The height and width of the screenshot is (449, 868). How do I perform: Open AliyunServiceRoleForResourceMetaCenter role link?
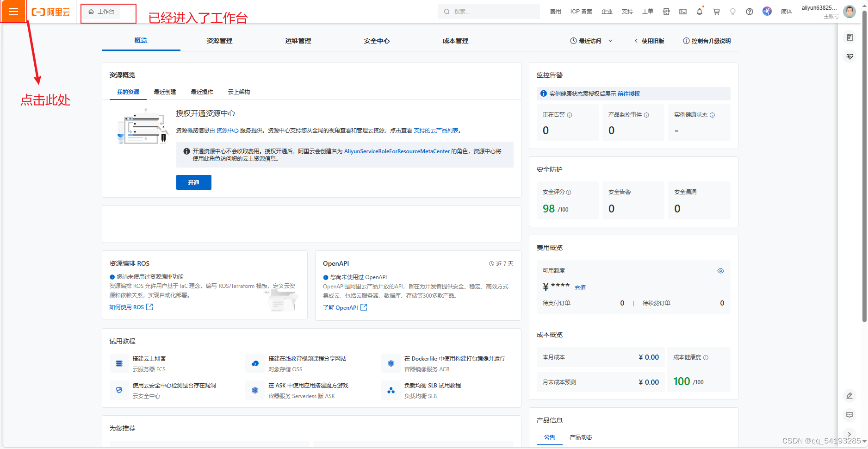click(x=397, y=151)
